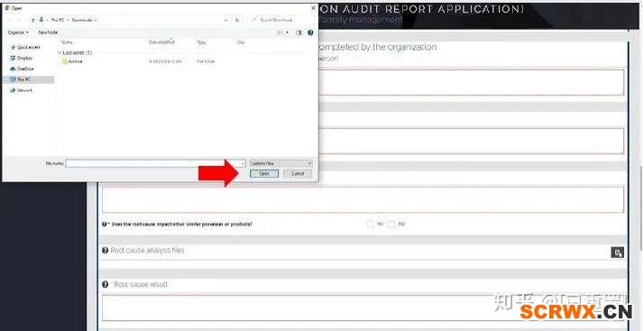Image resolution: width=644 pixels, height=331 pixels.
Task: Open the help icon in the Open dialog toolbar
Action: point(310,32)
